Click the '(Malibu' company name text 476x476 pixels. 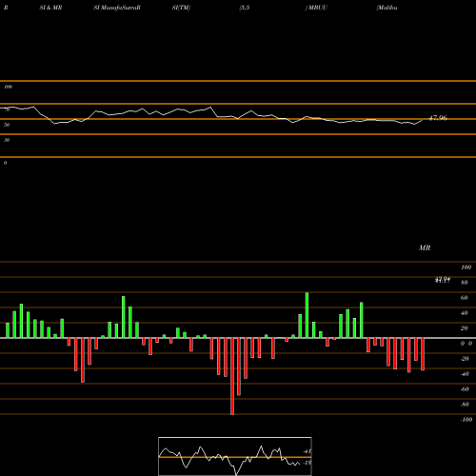point(387,8)
